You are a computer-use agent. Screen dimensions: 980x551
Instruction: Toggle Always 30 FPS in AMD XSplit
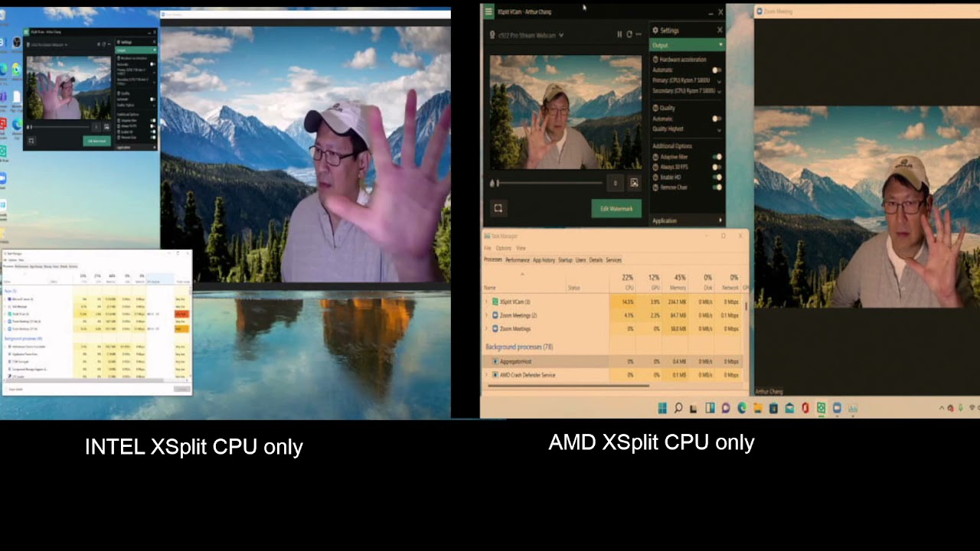click(717, 167)
